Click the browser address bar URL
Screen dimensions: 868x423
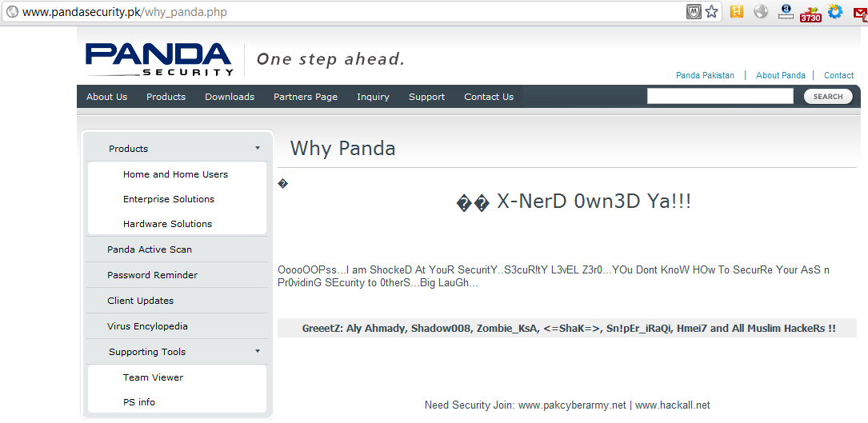[x=125, y=12]
